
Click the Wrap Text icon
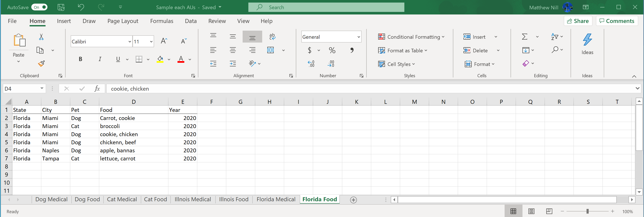pos(272,37)
